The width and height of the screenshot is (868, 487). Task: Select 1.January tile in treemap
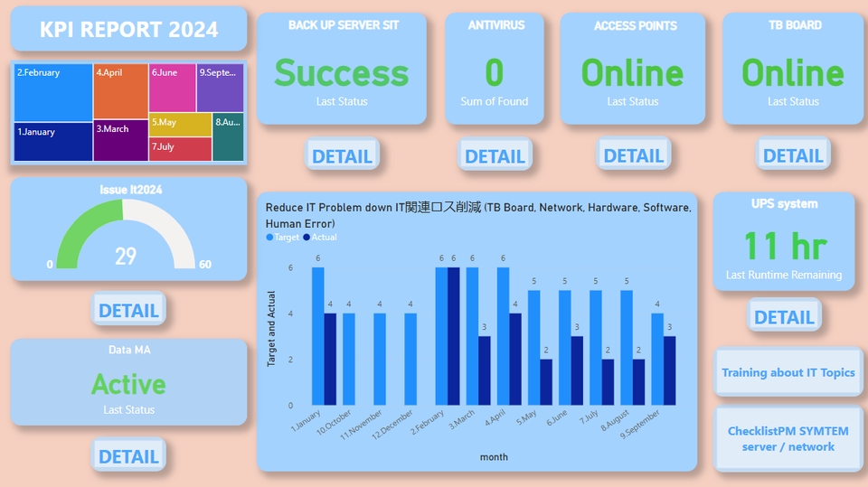pos(53,142)
